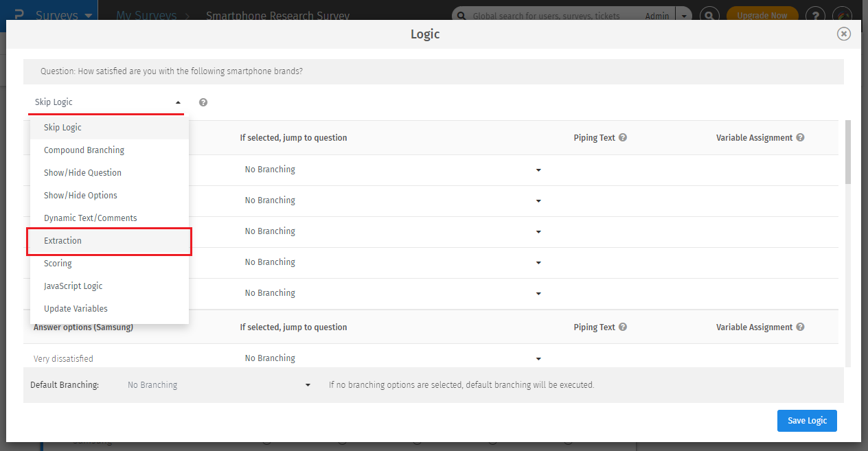Open the theme color circle icon top right
This screenshot has width=868, height=451.
pyautogui.click(x=843, y=14)
